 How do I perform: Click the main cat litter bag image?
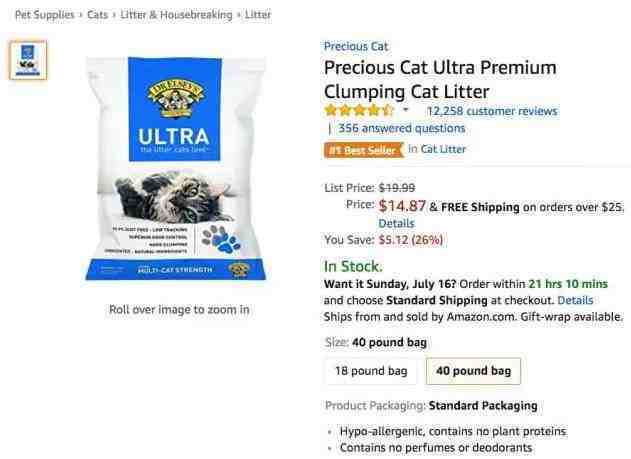click(175, 168)
